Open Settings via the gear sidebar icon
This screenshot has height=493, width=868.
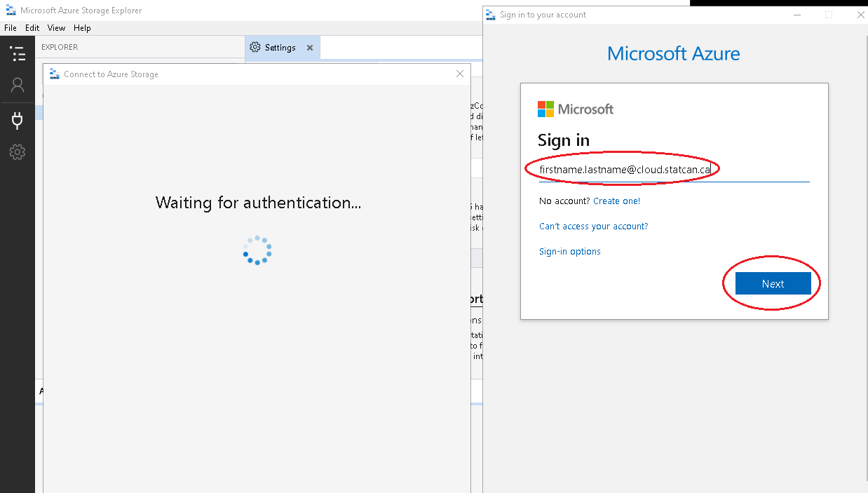pos(18,151)
